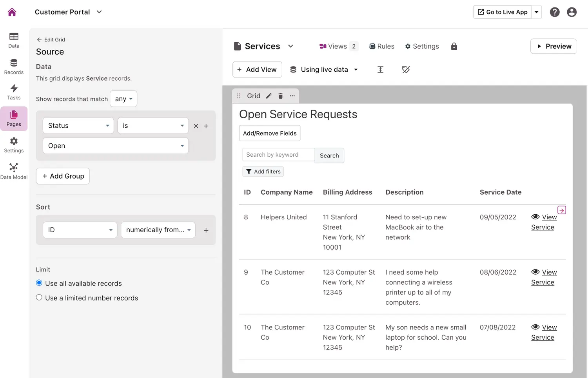The image size is (588, 378).
Task: Open the Rules tab
Action: pos(382,47)
